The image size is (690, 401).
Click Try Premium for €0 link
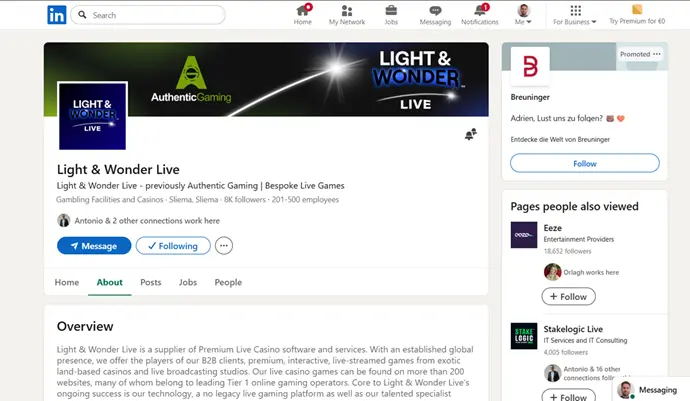coord(637,15)
